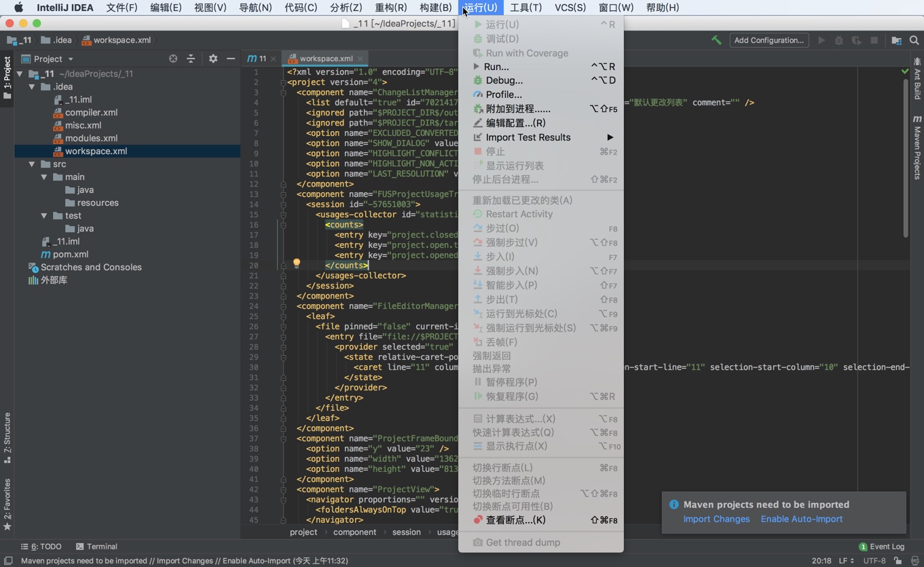Open Scratches and Consoles node
Screen dimensions: 924x567
[x=91, y=268]
